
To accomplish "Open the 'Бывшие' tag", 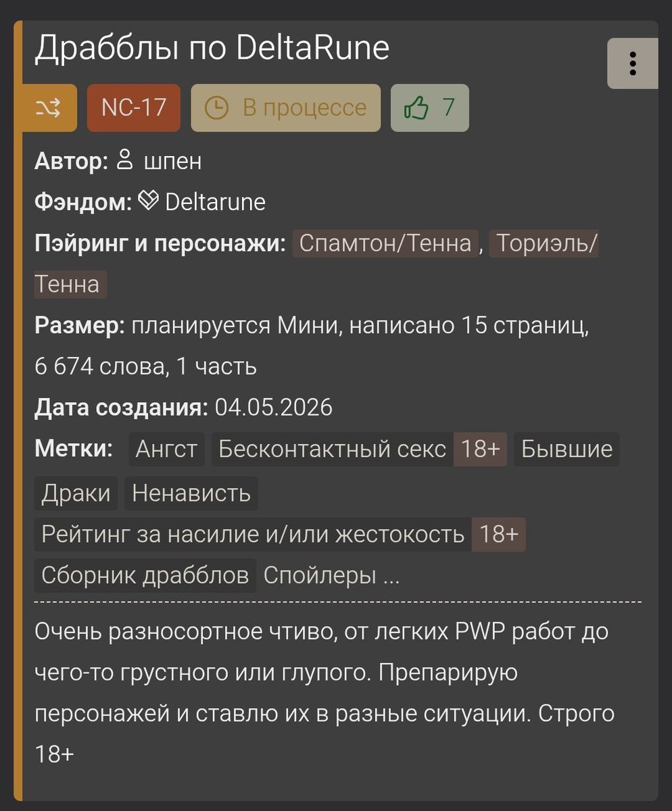I will click(x=567, y=449).
